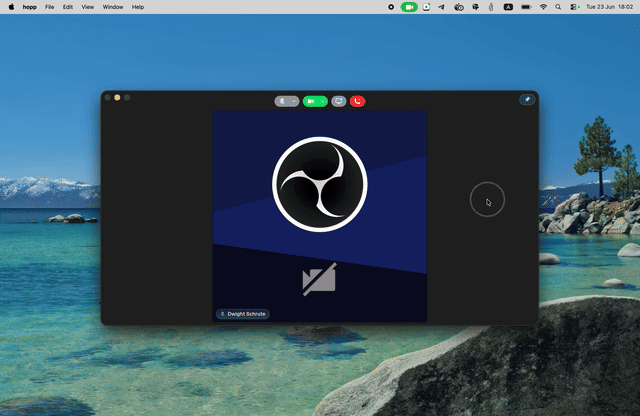Open the File menu
640x416 pixels.
[49, 7]
